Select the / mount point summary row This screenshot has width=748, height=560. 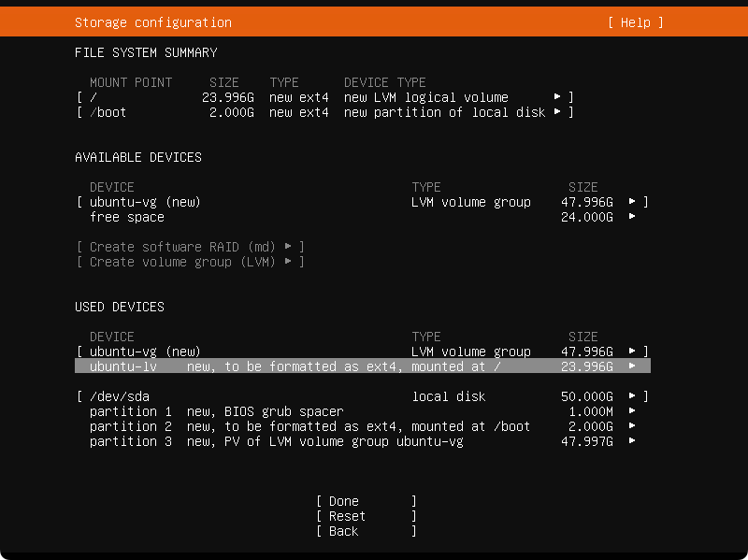[324, 97]
